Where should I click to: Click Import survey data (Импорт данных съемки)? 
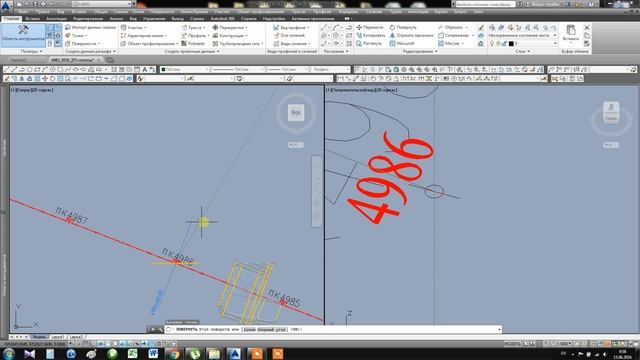point(91,27)
